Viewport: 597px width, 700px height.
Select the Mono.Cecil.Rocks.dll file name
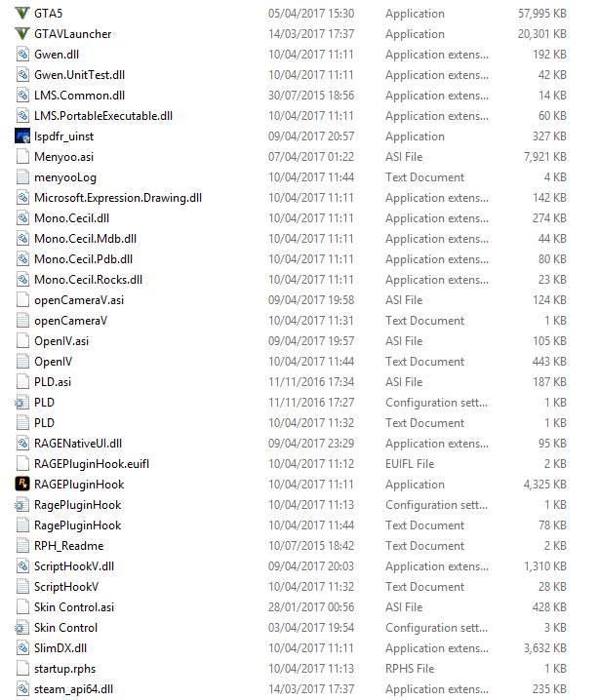pos(89,280)
